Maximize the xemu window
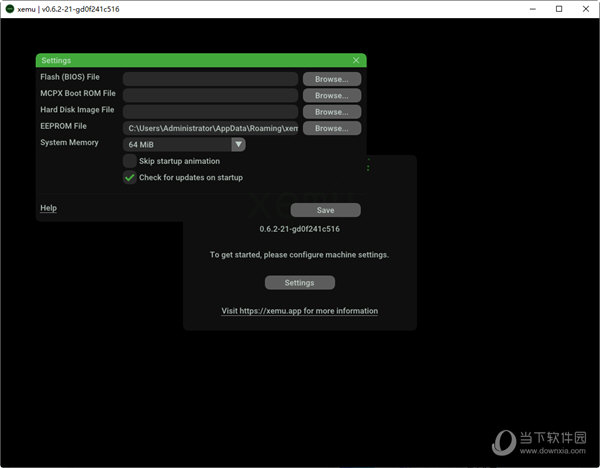600x468 pixels. click(x=559, y=9)
